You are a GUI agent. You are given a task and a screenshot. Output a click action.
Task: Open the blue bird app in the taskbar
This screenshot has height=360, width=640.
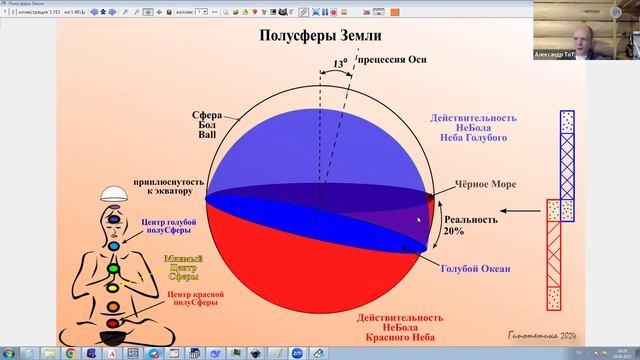pyautogui.click(x=215, y=353)
